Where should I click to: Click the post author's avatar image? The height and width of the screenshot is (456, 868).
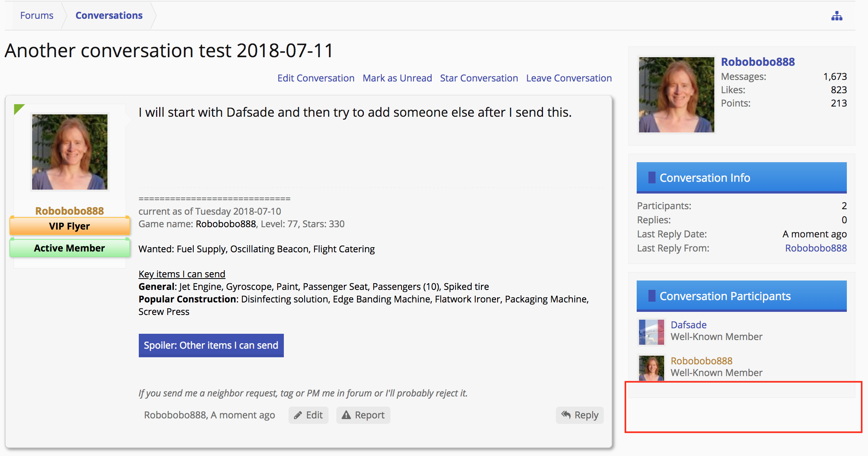(70, 152)
